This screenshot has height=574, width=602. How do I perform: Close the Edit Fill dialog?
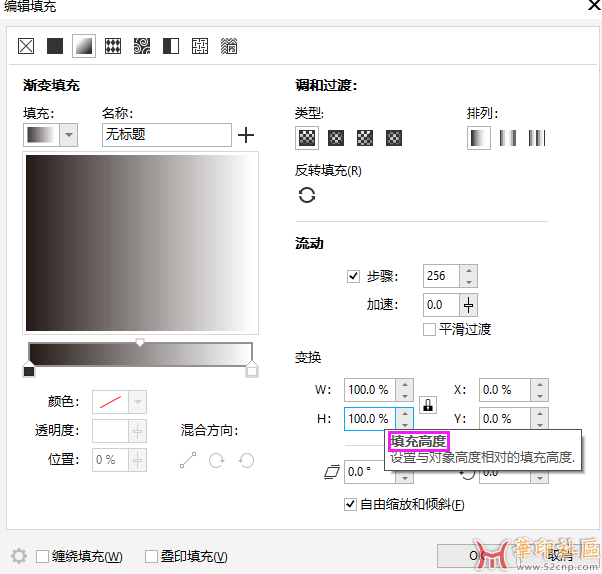tap(594, 5)
